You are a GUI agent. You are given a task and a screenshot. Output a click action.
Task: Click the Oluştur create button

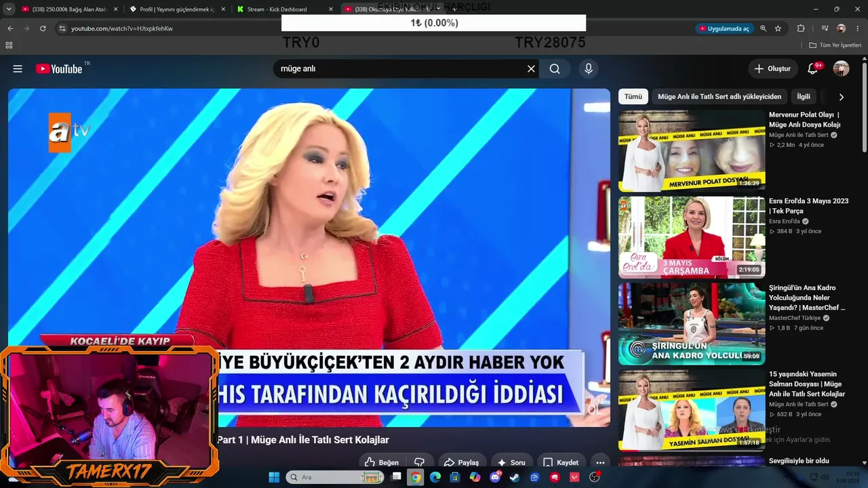[772, 68]
